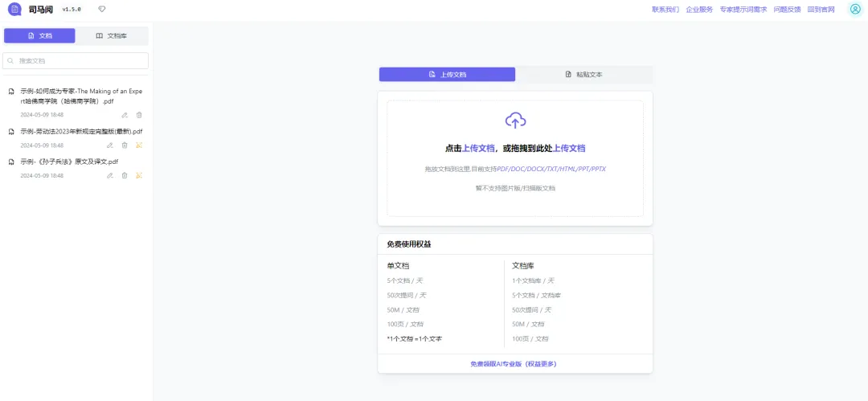
Task: Click the 5个文档 / 文档库 entry
Action: [536, 295]
